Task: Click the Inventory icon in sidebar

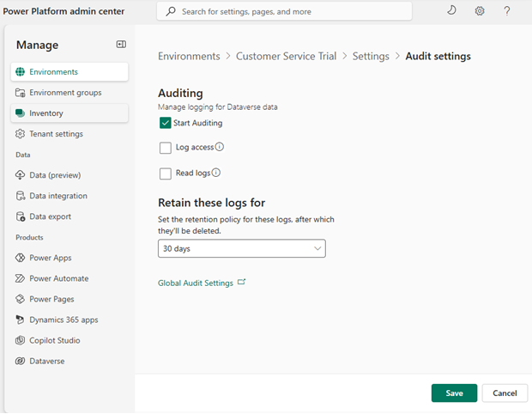Action: [x=20, y=113]
